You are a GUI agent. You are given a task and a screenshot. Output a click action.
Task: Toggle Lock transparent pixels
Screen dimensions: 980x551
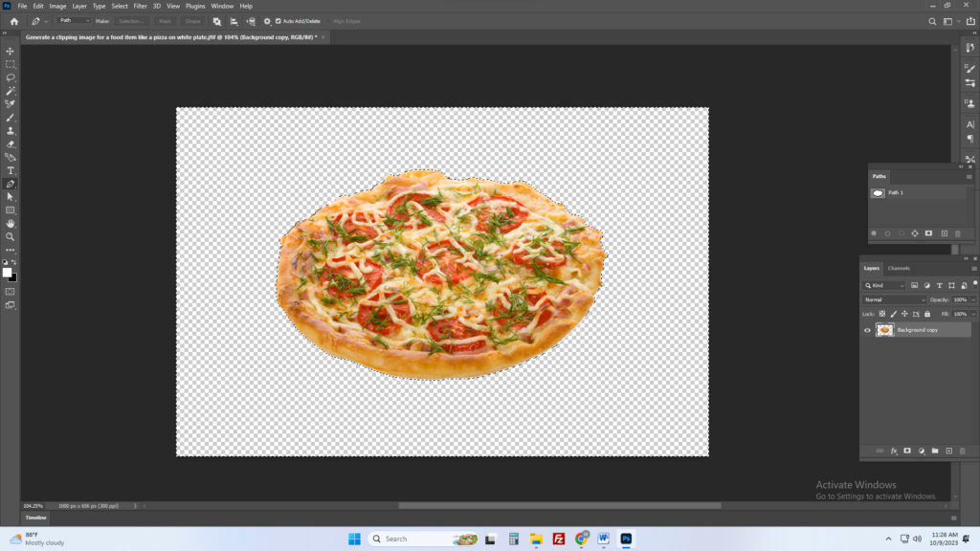coord(881,314)
